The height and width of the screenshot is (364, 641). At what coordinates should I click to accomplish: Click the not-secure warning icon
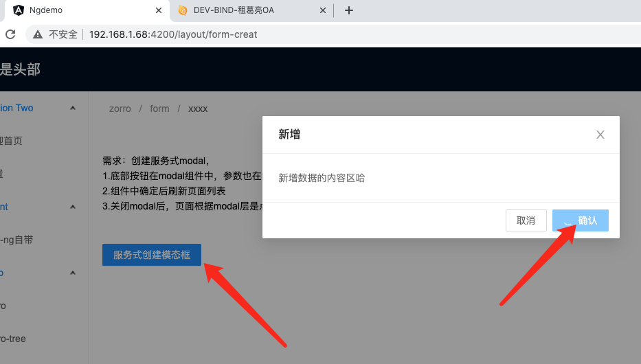(38, 34)
